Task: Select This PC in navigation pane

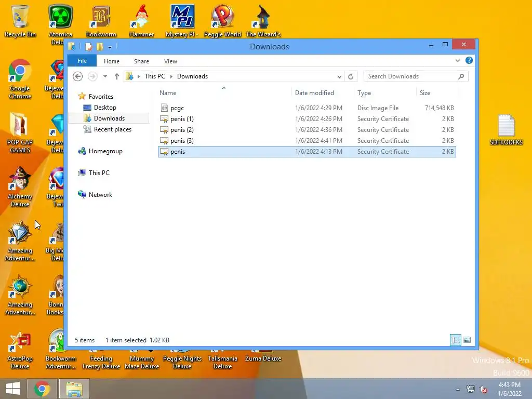Action: tap(99, 172)
